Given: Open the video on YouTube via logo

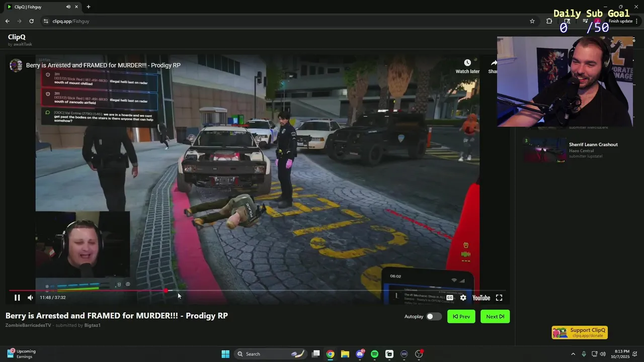Looking at the screenshot, I should tap(481, 298).
